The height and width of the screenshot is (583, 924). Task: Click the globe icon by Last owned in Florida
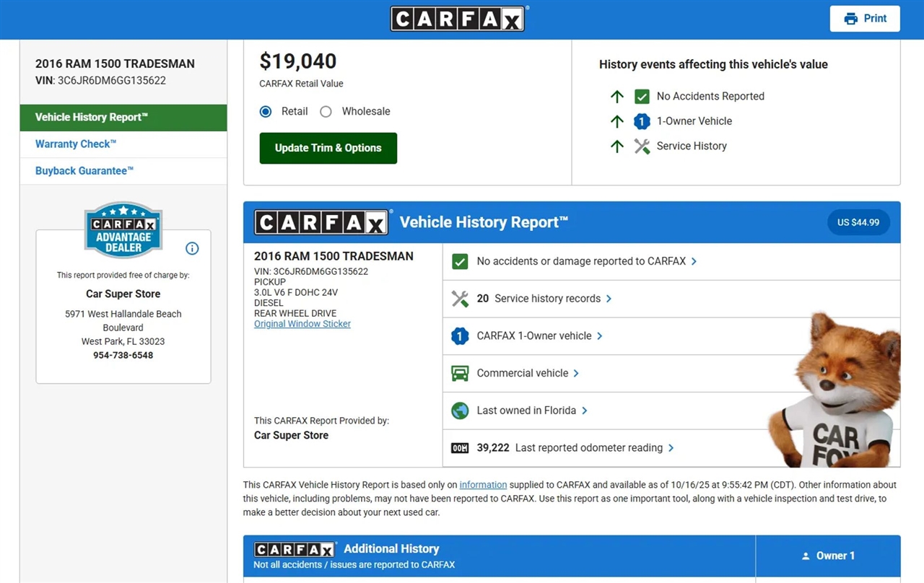[x=460, y=411]
